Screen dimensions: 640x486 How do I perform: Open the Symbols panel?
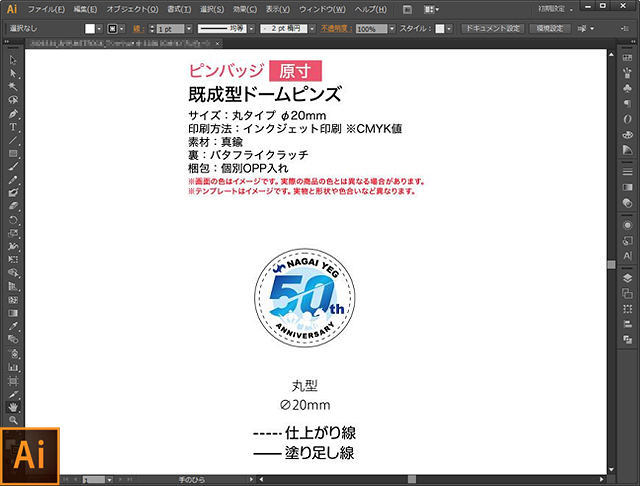coord(627,88)
